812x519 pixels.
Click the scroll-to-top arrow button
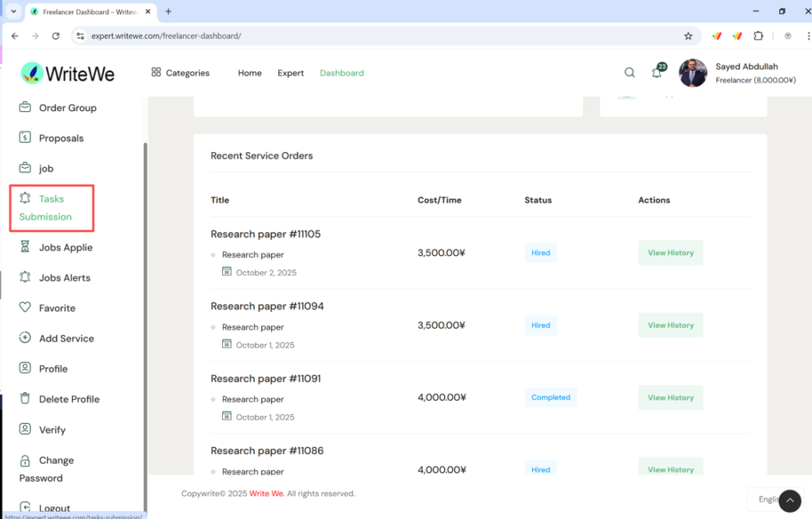(790, 501)
